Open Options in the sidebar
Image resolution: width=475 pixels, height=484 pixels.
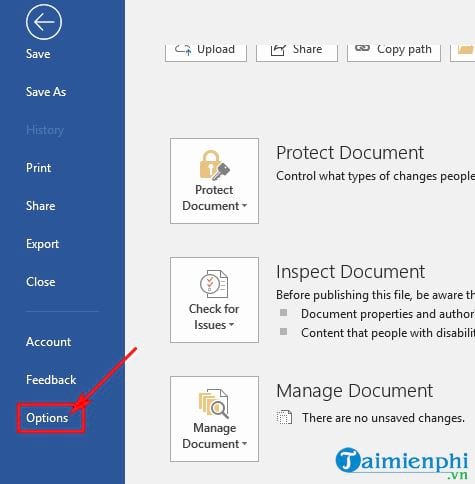[47, 418]
